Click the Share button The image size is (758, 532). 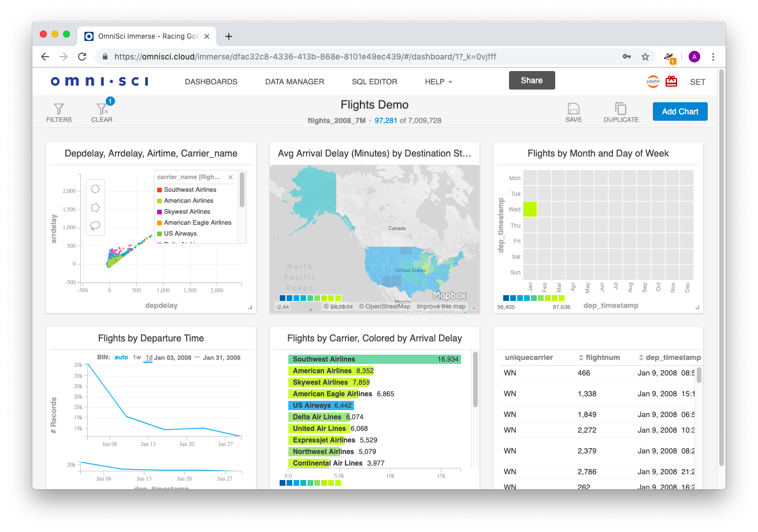(532, 81)
